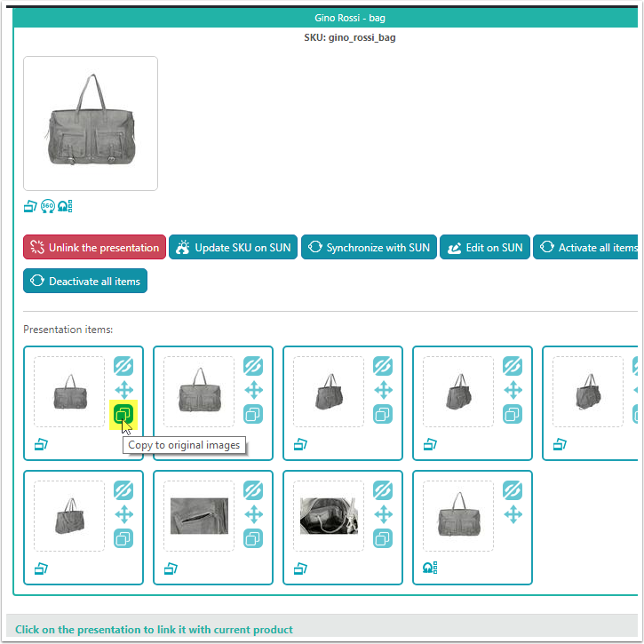Toggle visibility of third presentation item
Viewport: 644px width, 644px height.
[x=383, y=366]
